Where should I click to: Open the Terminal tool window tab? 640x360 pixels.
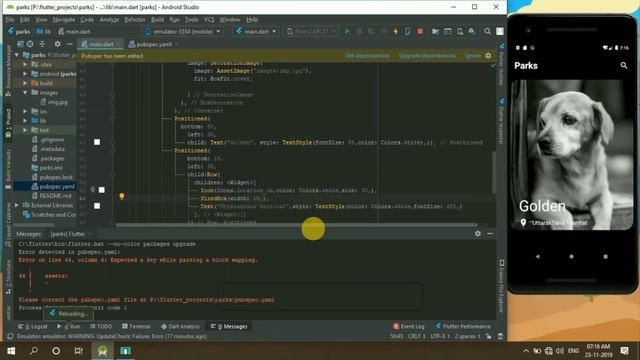point(136,326)
